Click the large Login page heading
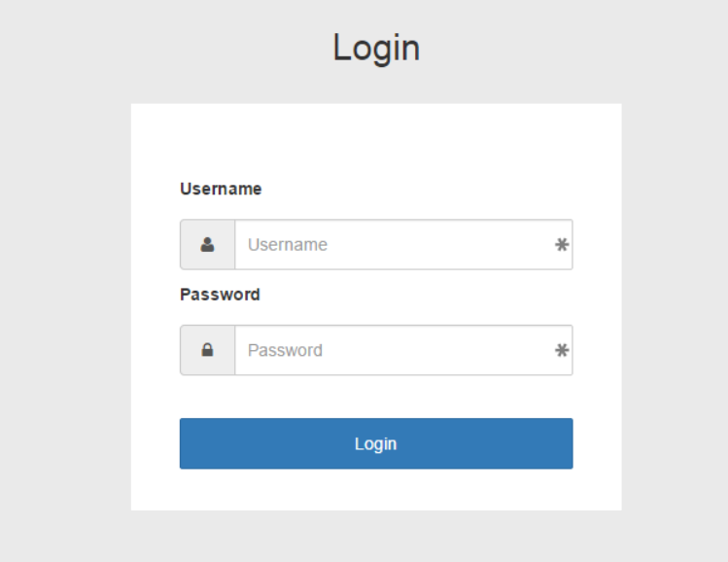The height and width of the screenshot is (562, 728). coord(376,48)
